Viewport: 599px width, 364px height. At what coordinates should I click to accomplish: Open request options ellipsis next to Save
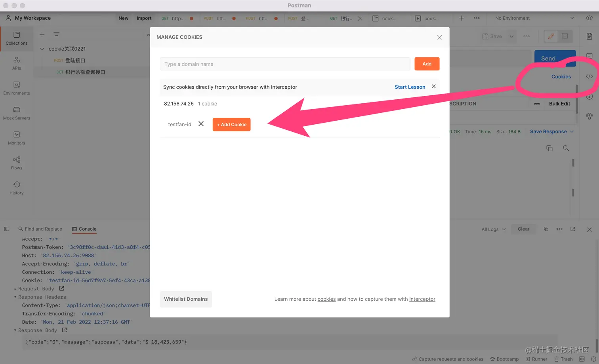(x=527, y=36)
